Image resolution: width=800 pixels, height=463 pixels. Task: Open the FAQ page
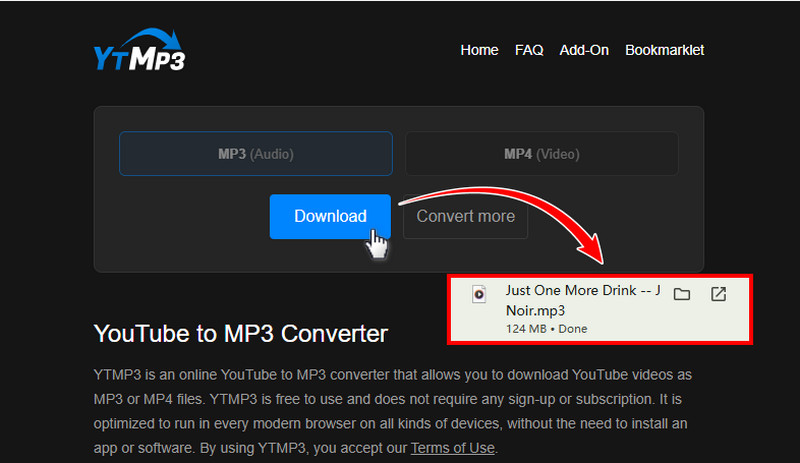tap(529, 50)
